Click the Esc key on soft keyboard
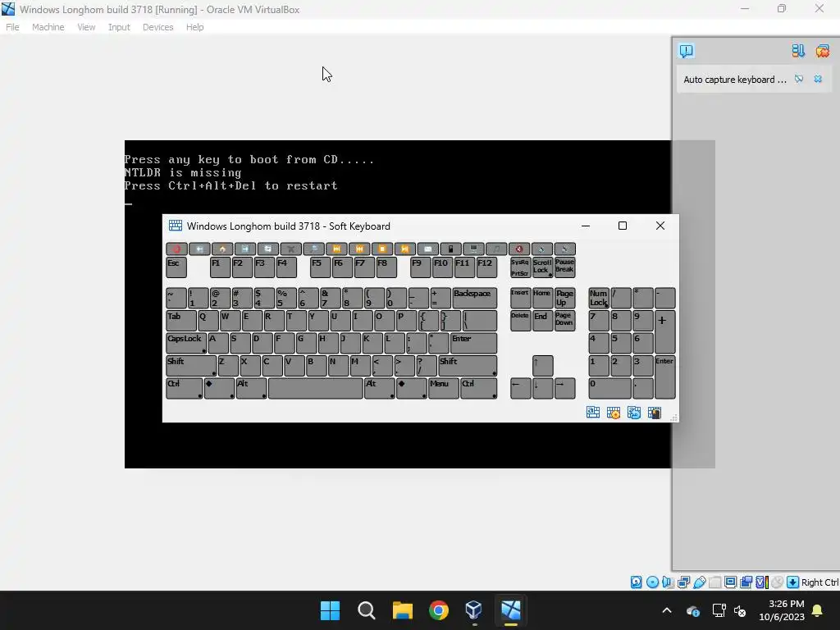This screenshot has height=630, width=840. coord(176,267)
